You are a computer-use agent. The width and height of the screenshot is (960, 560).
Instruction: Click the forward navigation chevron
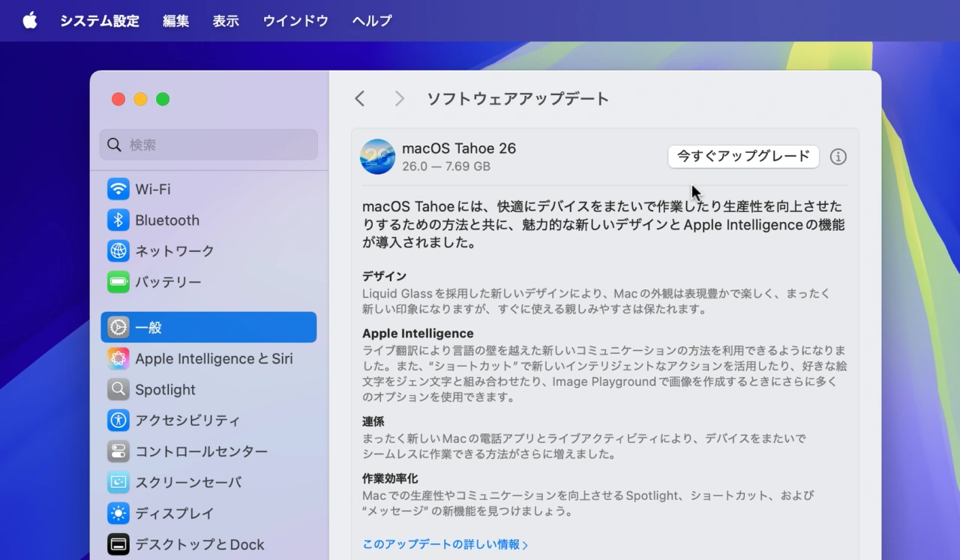[x=400, y=98]
